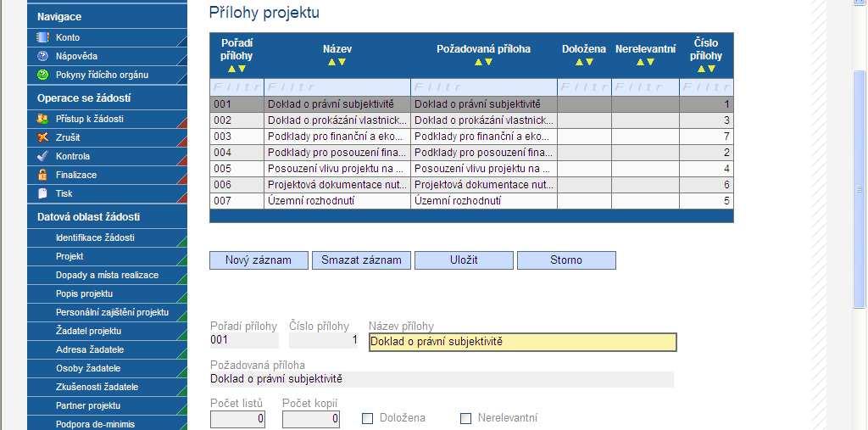
Task: Open Osoby žadatele section
Action: coord(107,368)
